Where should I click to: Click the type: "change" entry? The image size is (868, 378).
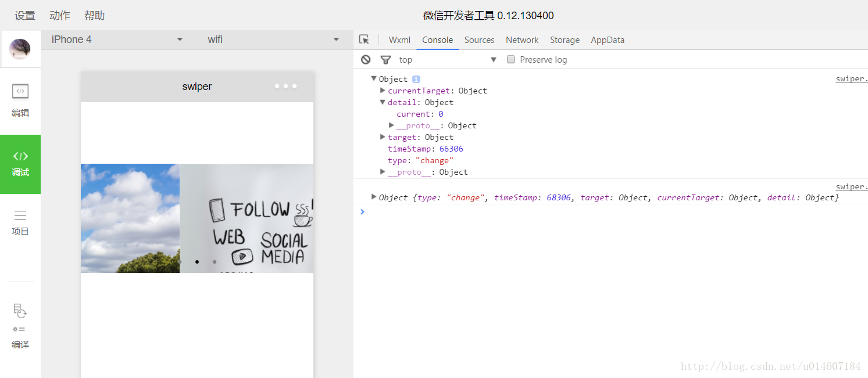(x=421, y=160)
